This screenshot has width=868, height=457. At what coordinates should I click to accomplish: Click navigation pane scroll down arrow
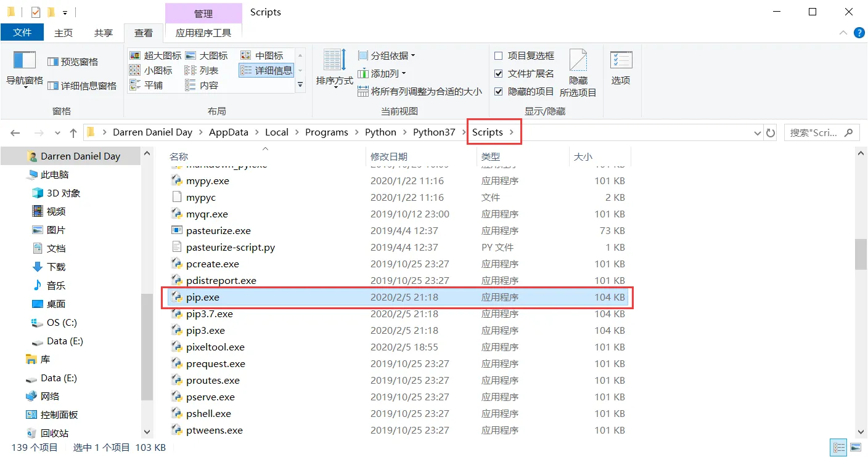147,432
